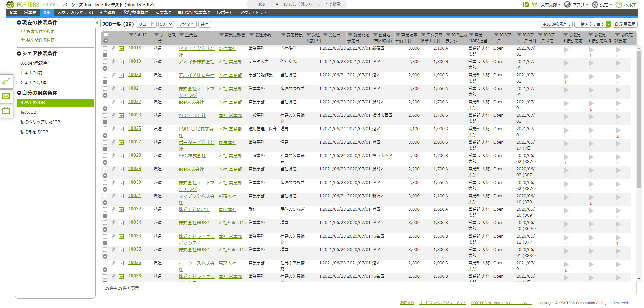The image size is (644, 308).
Task: Check the box for job 10019
Action: pyautogui.click(x=105, y=62)
